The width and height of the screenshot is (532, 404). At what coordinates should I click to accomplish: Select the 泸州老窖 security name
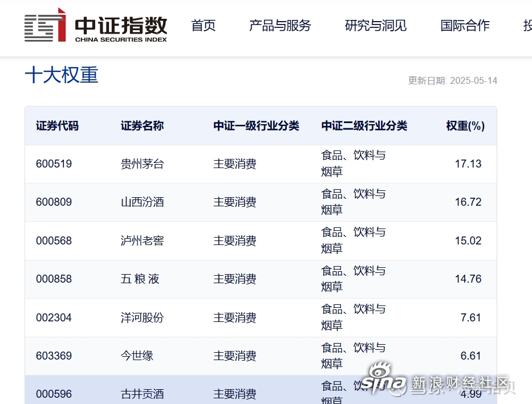[143, 240]
